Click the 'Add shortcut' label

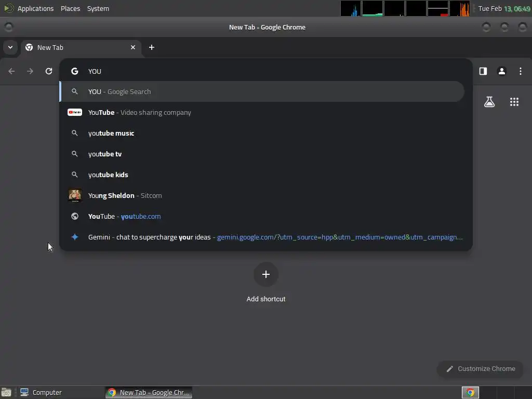(x=266, y=299)
